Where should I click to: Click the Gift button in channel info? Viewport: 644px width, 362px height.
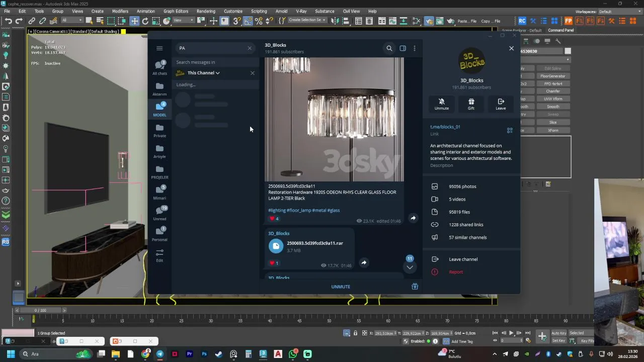(x=471, y=104)
